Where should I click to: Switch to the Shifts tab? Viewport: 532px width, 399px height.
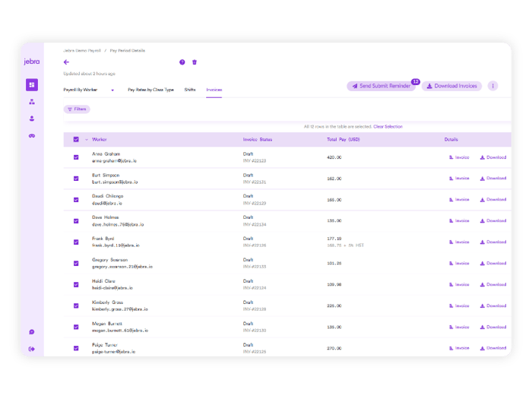(x=189, y=90)
